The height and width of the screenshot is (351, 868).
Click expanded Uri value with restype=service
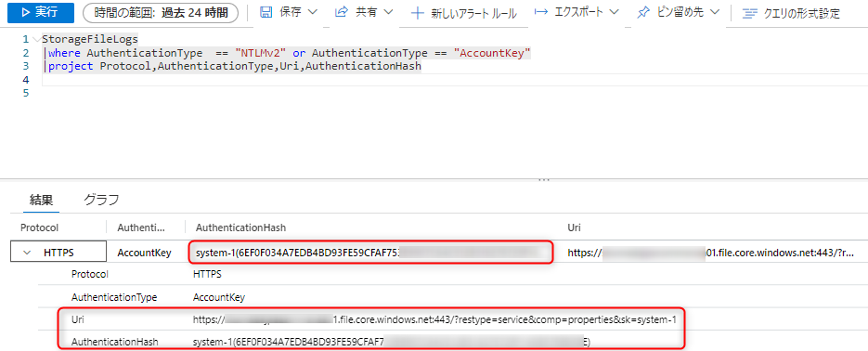(434, 319)
